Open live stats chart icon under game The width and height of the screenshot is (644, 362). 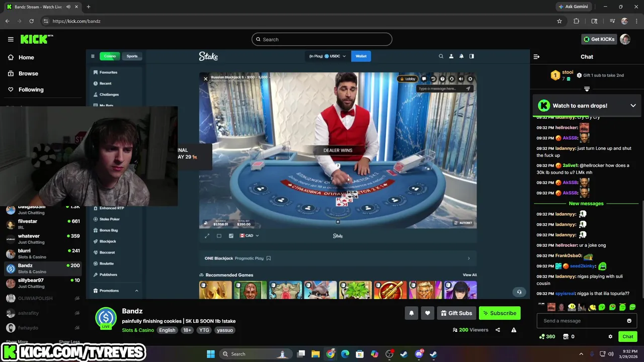click(x=231, y=235)
